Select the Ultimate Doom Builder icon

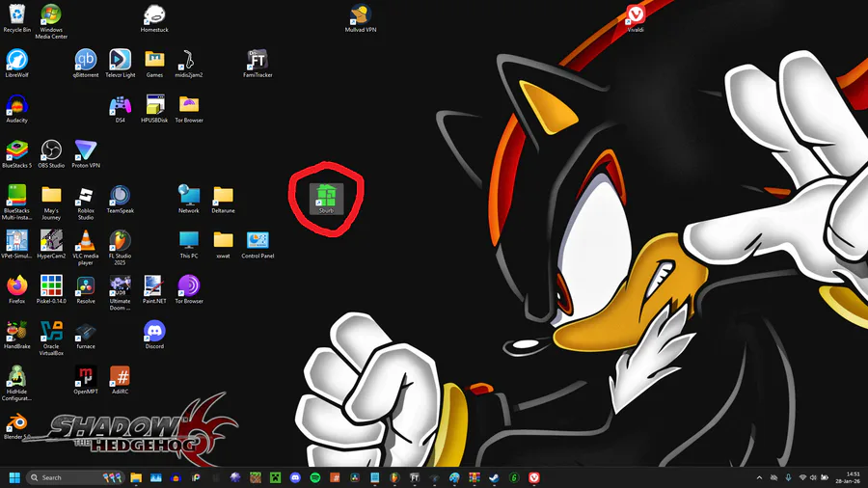tap(121, 293)
